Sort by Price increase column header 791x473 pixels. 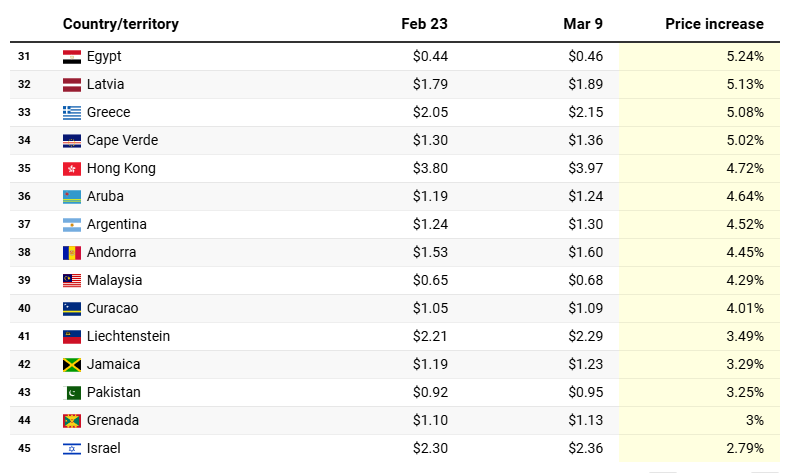pos(714,24)
